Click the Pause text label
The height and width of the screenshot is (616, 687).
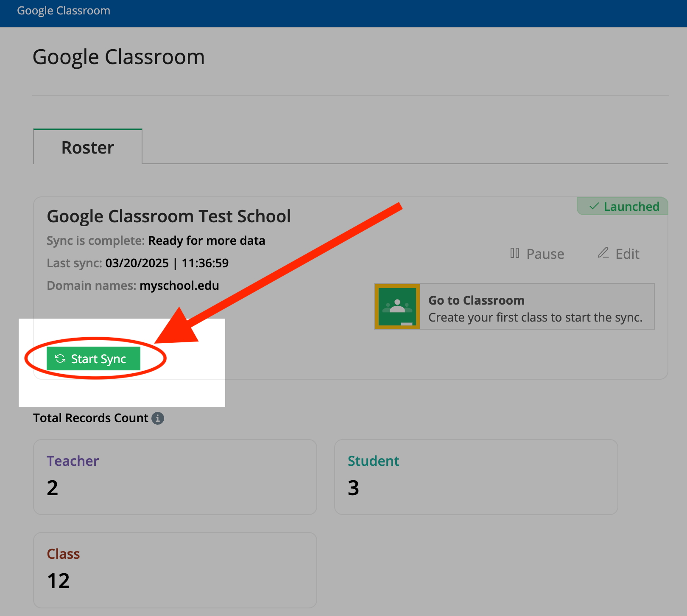[545, 254]
